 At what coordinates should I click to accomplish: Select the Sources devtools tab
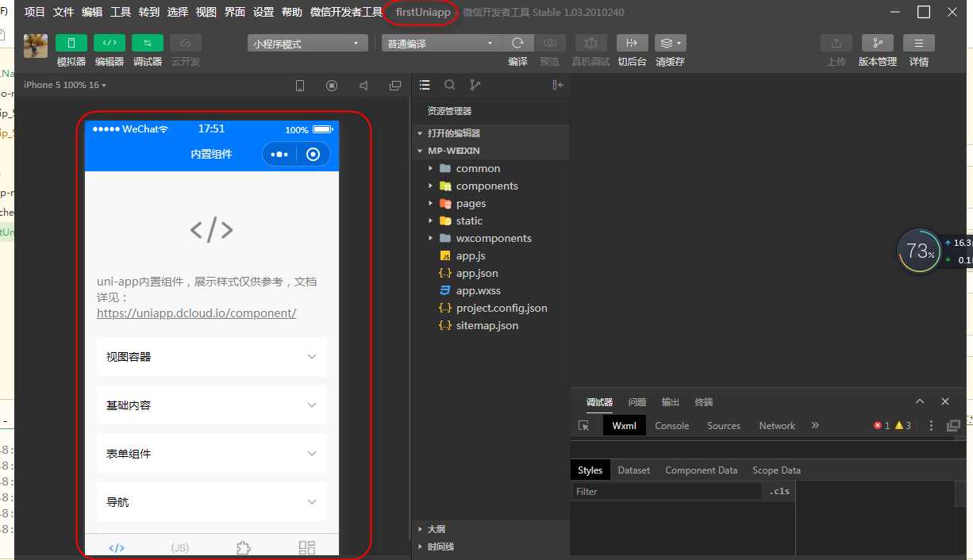tap(724, 426)
